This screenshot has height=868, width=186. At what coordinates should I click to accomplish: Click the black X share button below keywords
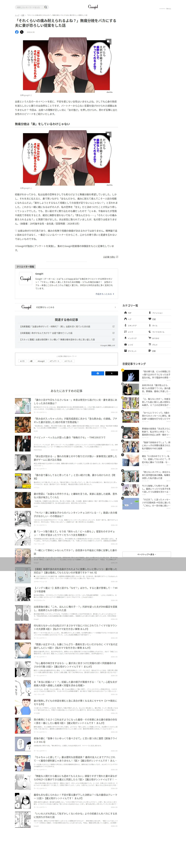coord(112,373)
